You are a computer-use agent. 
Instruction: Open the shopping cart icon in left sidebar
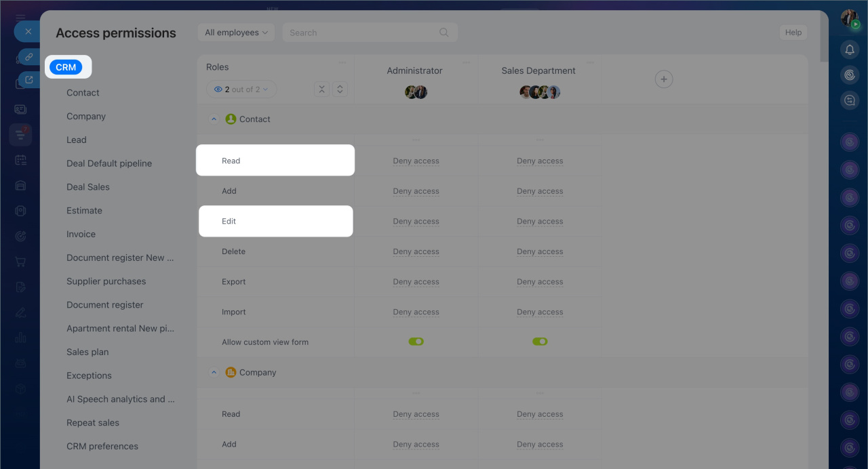(20, 262)
